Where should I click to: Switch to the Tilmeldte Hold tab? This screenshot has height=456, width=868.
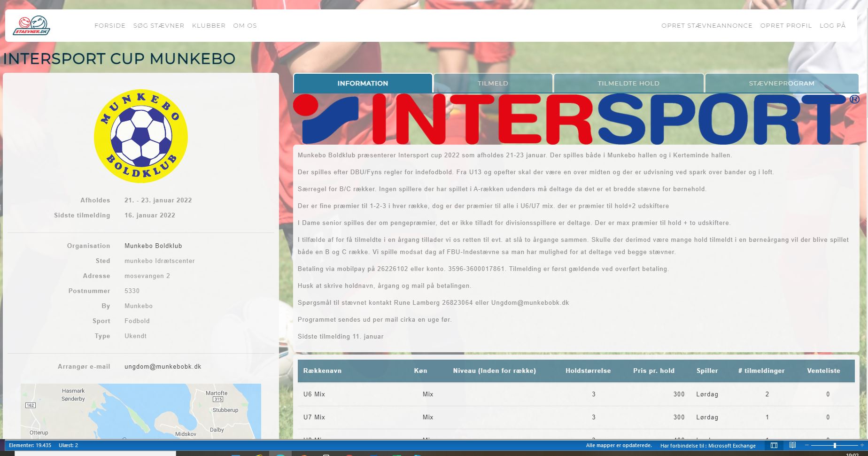click(628, 83)
